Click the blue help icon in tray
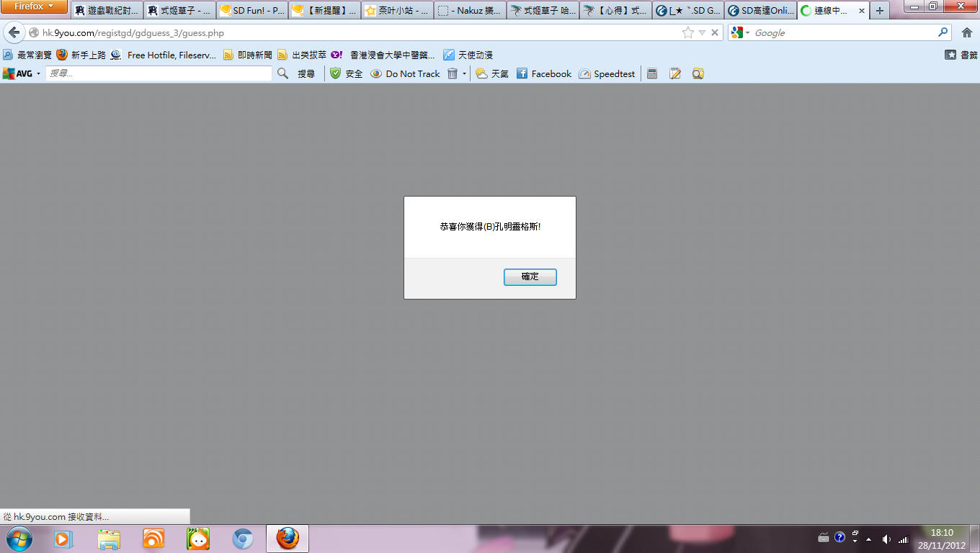This screenshot has width=980, height=553. click(839, 537)
